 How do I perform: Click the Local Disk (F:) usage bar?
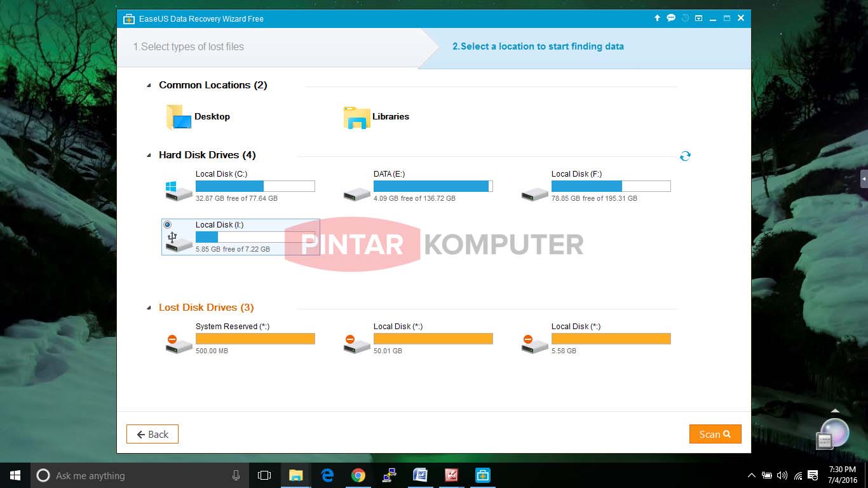[611, 186]
